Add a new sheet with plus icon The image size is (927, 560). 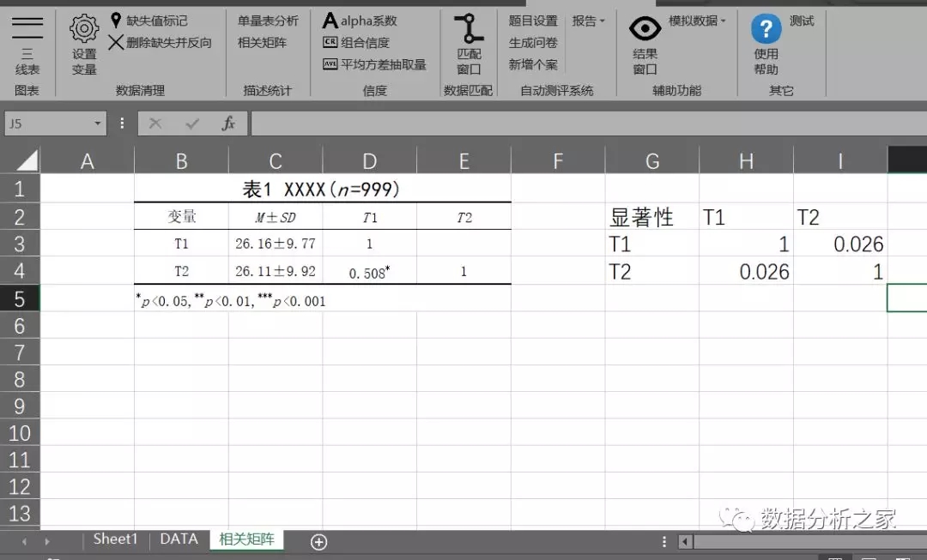point(318,542)
